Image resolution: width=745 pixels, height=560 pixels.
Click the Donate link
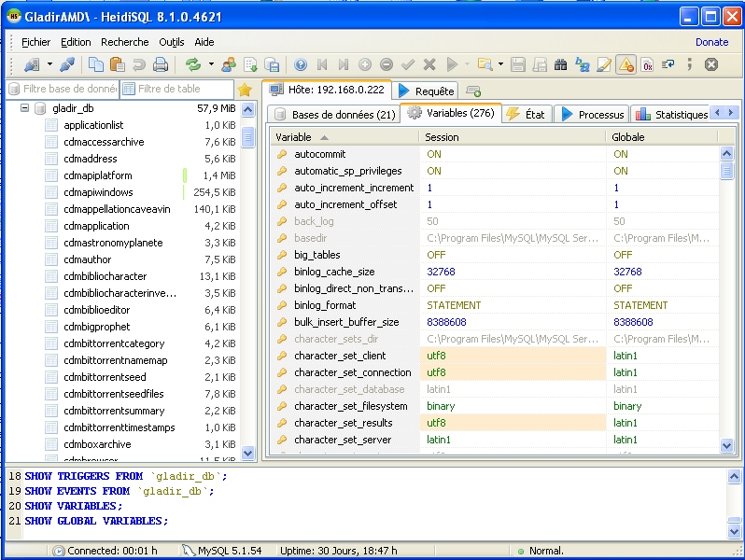(711, 42)
